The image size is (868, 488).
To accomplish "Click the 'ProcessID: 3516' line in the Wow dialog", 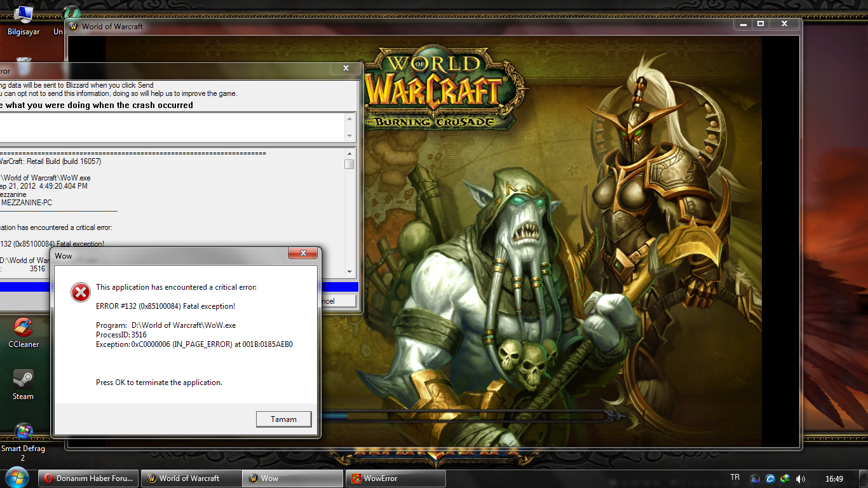I will click(x=121, y=335).
